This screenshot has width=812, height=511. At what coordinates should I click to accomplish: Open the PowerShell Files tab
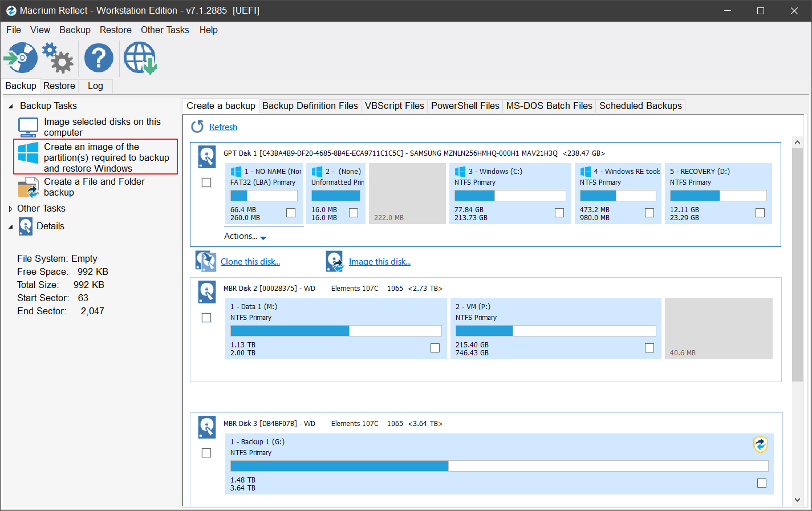click(465, 106)
